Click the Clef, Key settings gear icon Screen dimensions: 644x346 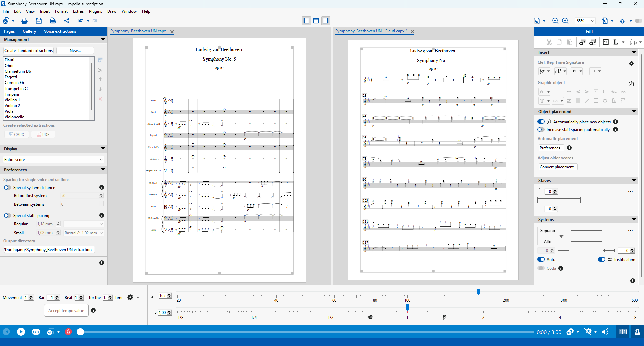[x=631, y=63]
